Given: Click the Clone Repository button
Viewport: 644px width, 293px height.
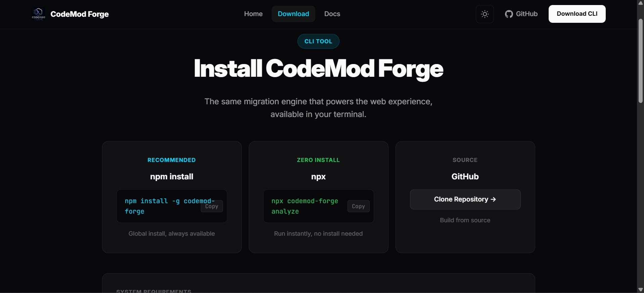Looking at the screenshot, I should click(x=465, y=199).
